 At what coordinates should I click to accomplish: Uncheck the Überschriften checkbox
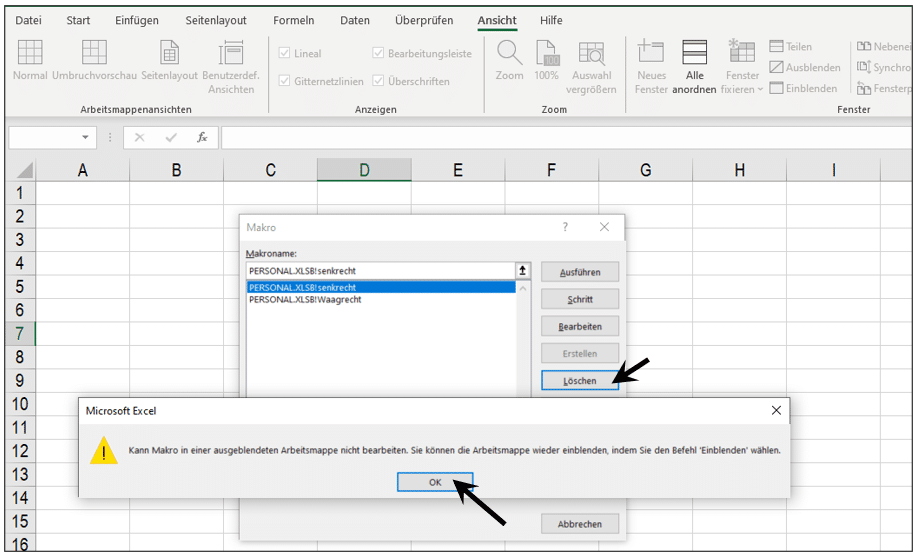pyautogui.click(x=379, y=81)
